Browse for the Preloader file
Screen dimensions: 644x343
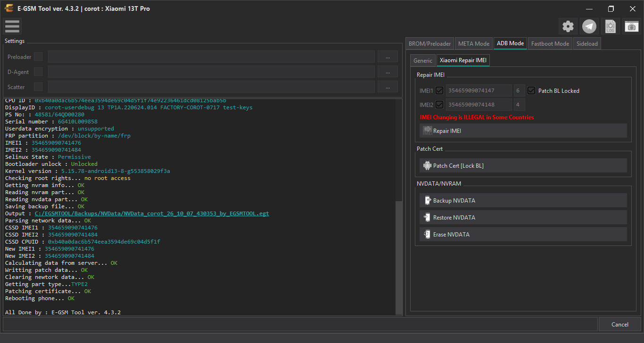388,57
